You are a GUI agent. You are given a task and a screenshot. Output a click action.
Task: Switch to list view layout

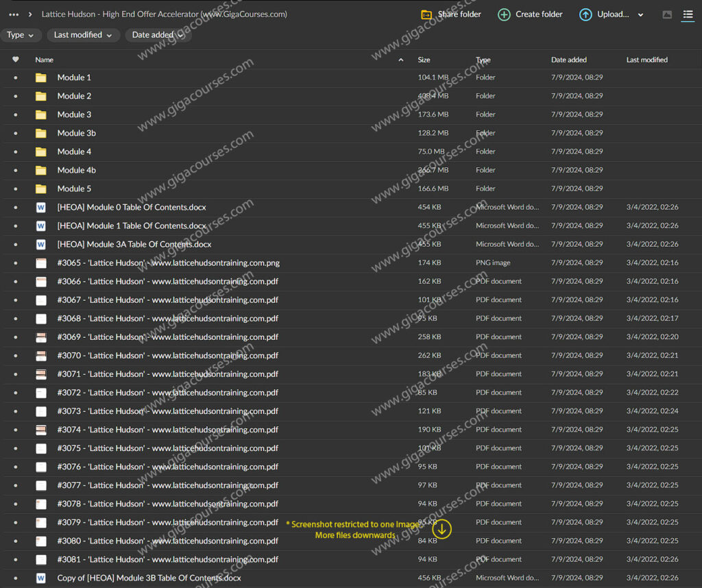coord(688,14)
